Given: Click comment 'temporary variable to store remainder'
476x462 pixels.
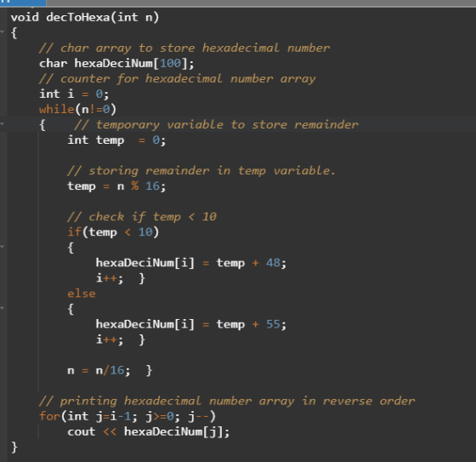Looking at the screenshot, I should pos(216,124).
